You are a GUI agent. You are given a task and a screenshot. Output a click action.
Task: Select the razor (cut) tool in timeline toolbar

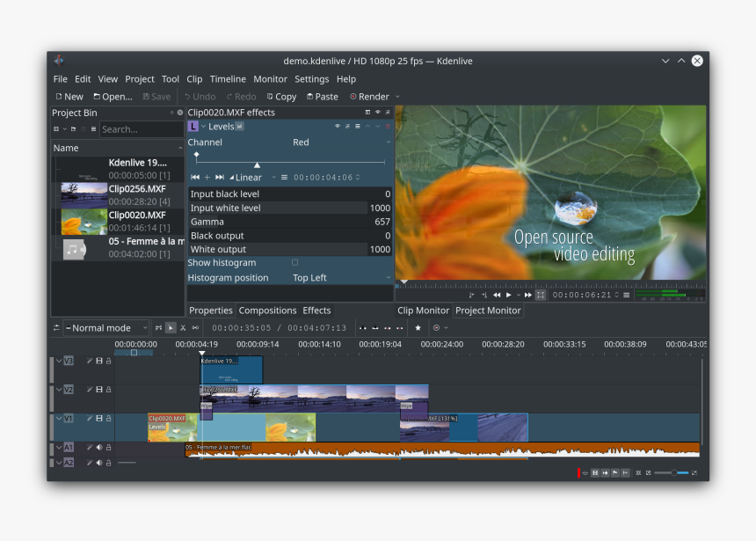[183, 328]
